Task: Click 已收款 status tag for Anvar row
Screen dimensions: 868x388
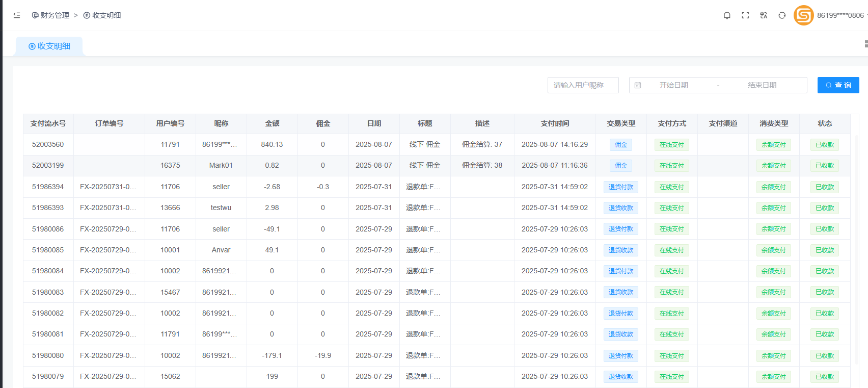Action: pos(824,250)
